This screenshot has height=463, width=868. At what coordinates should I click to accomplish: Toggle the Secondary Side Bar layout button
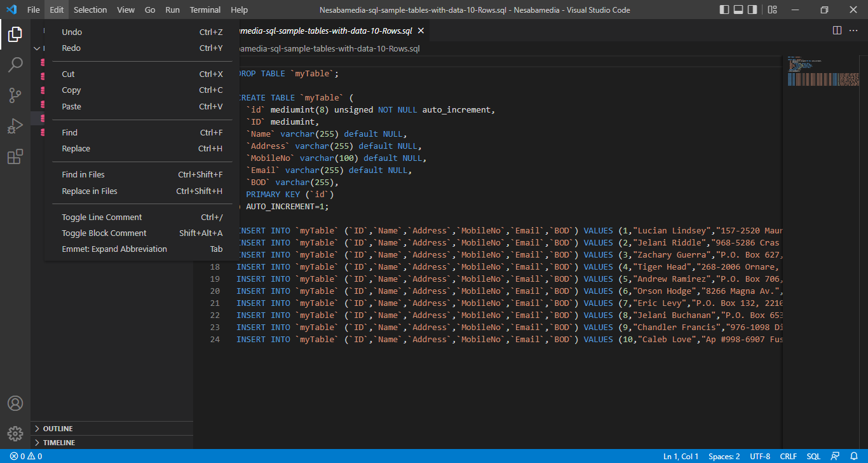[x=752, y=10]
